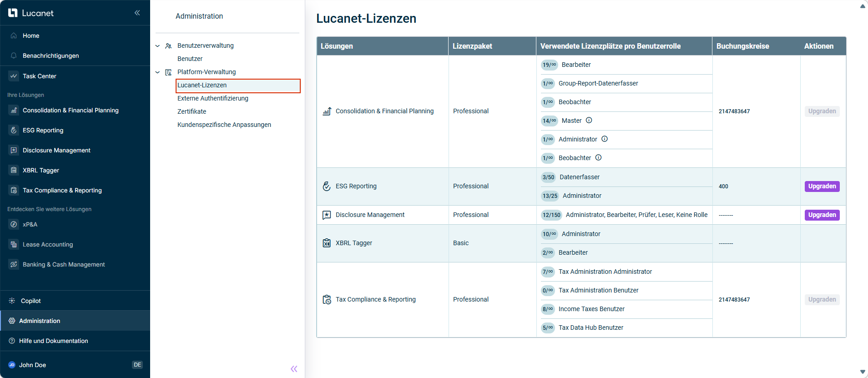868x378 pixels.
Task: Click the 12/150 Disclosure Management badge
Action: (x=552, y=215)
